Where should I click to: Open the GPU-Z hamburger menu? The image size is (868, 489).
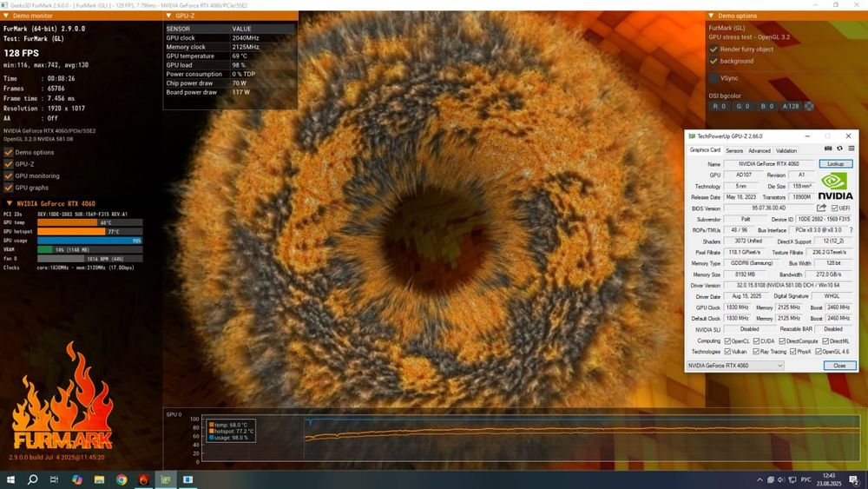tap(852, 149)
